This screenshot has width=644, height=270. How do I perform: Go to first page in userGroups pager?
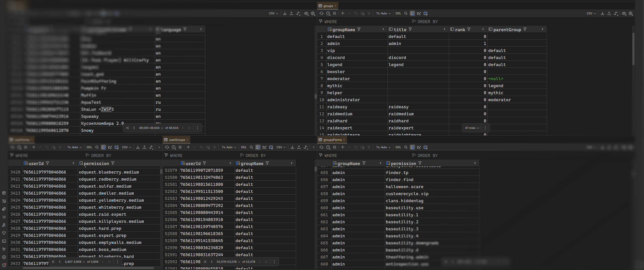click(x=205, y=262)
